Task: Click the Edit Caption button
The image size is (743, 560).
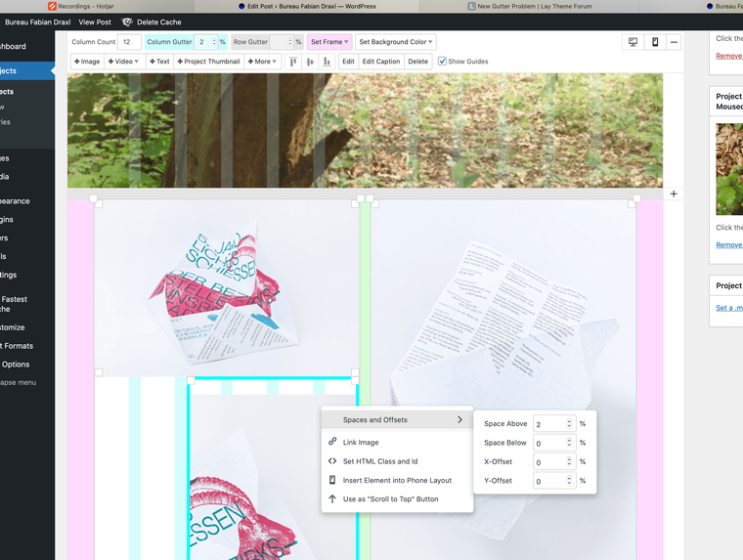Action: click(381, 62)
